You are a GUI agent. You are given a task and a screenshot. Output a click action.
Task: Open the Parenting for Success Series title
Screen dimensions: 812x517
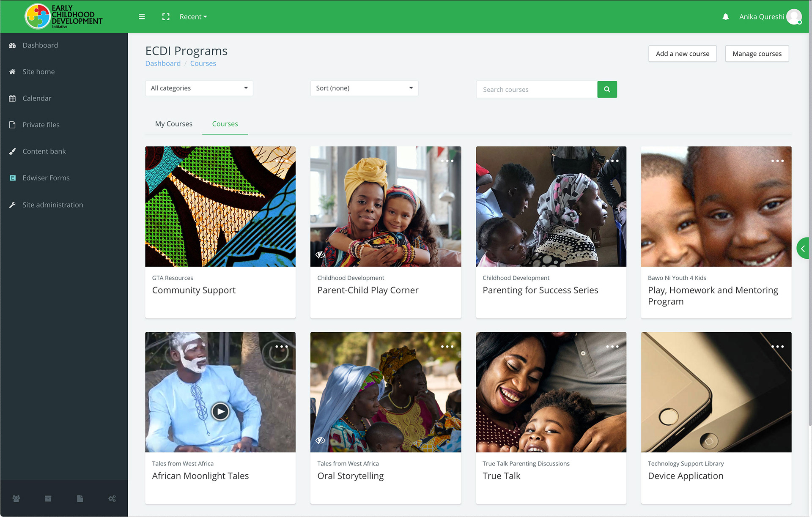[x=540, y=290]
